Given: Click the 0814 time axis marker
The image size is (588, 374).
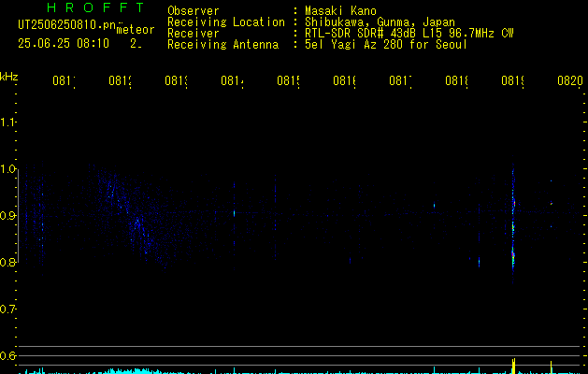Looking at the screenshot, I should point(232,80).
